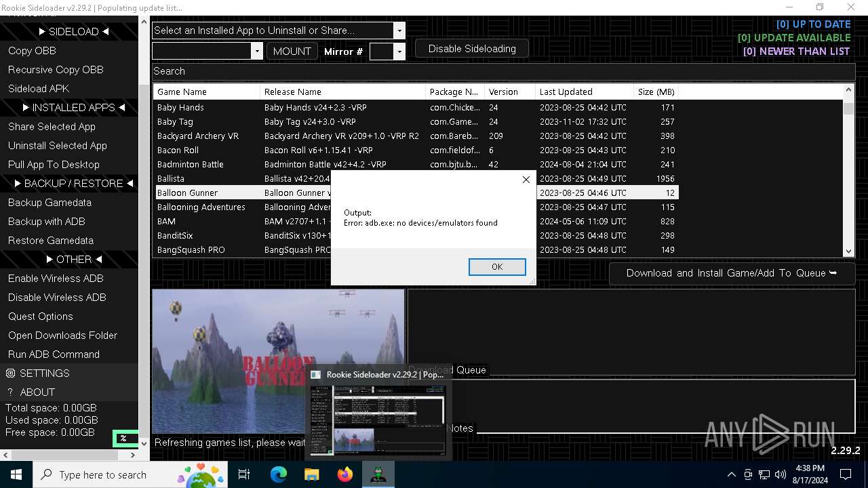868x488 pixels.
Task: Click Rookie Sideloader taskbar icon
Action: (378, 474)
